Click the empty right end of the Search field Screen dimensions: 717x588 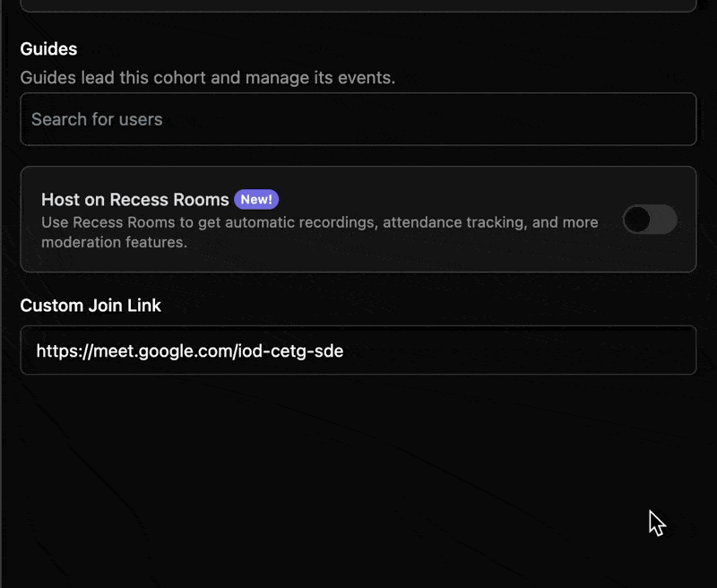[627, 119]
